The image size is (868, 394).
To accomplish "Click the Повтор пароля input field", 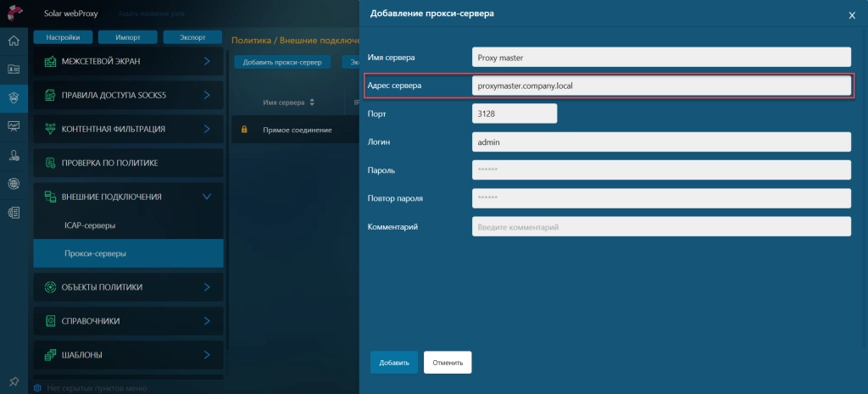I will coord(661,198).
